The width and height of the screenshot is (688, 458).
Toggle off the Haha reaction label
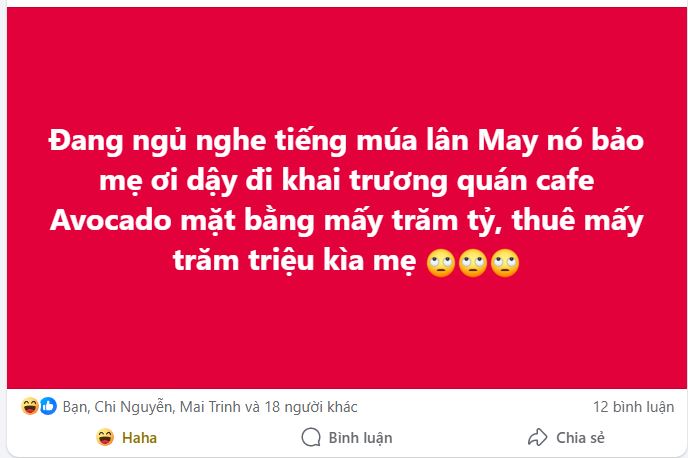click(139, 437)
